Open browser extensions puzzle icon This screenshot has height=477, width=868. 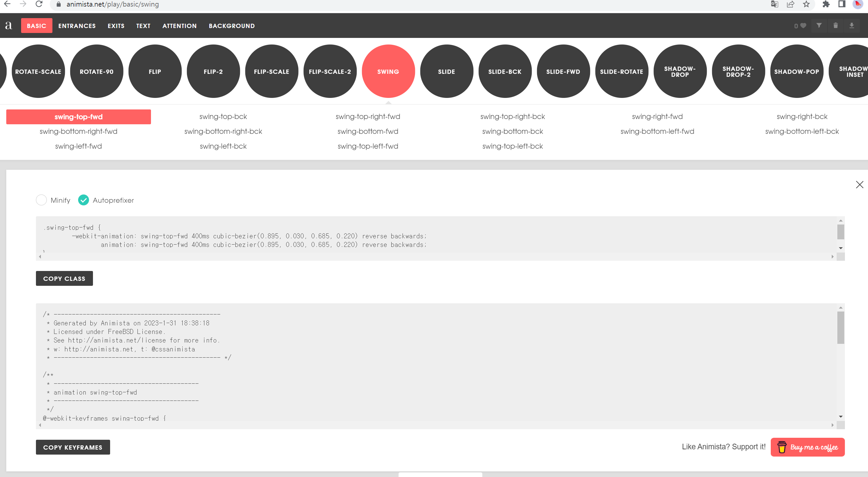pyautogui.click(x=826, y=4)
